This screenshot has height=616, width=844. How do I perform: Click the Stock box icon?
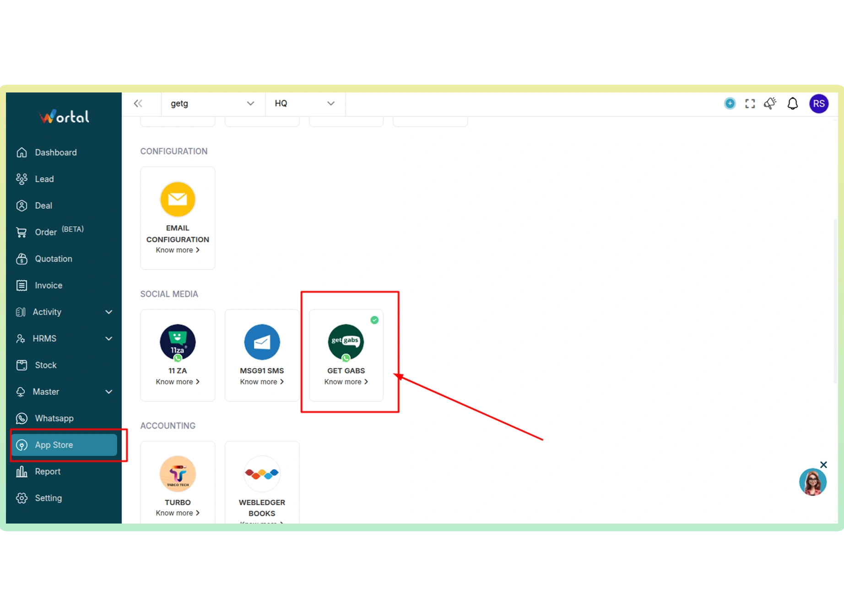point(22,365)
